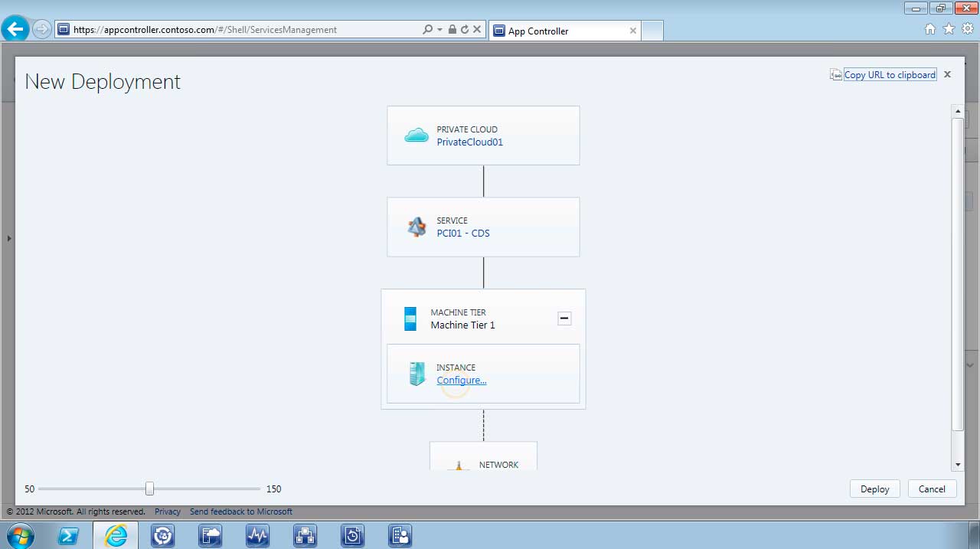
Task: Open the address bar search magnifier
Action: [427, 30]
